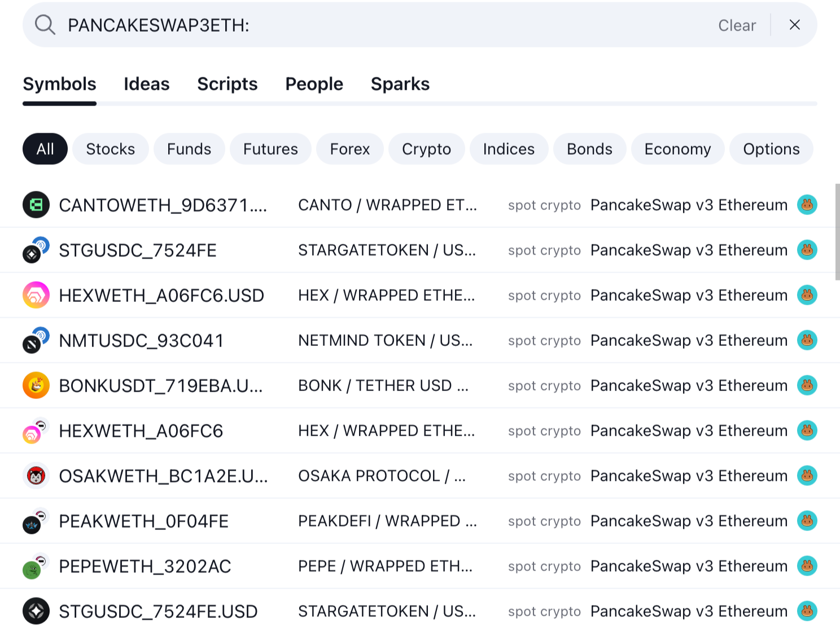
Task: Click PancakeSwap bunny icon in HEXWETH_A06FC6.USD row
Action: pos(807,295)
